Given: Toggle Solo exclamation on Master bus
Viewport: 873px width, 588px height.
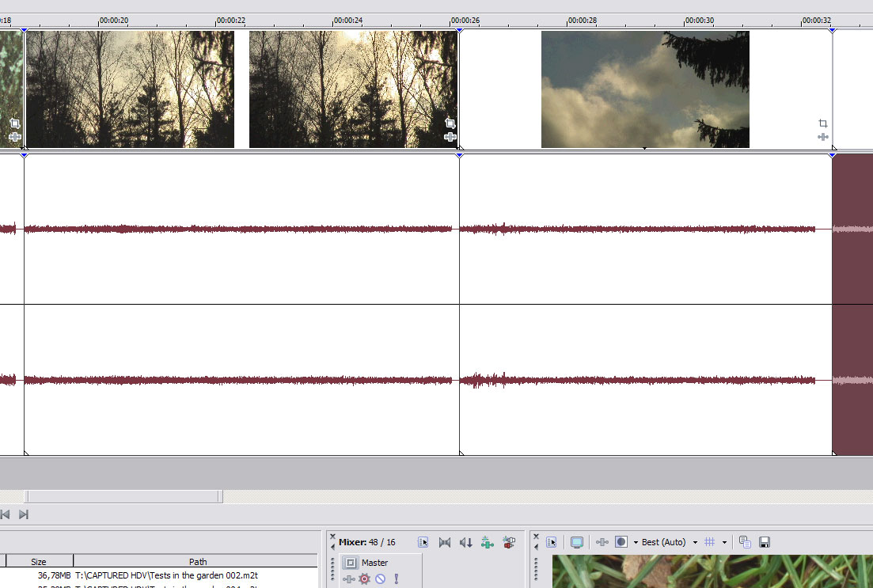Looking at the screenshot, I should click(396, 579).
